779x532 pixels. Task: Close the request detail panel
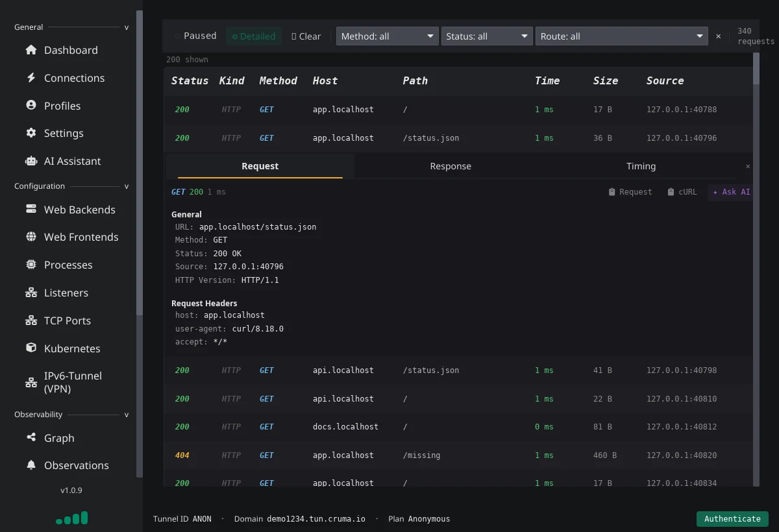(x=748, y=167)
